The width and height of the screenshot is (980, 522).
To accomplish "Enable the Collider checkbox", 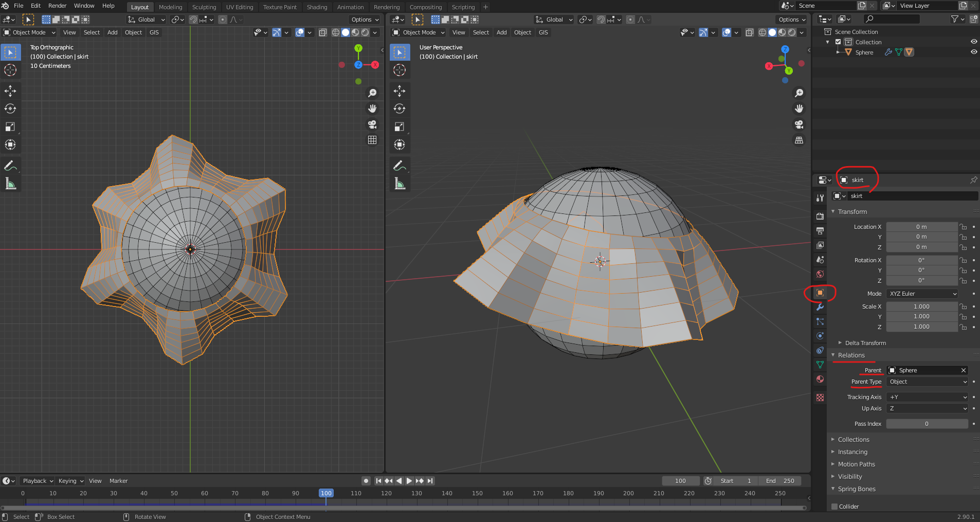I will coord(834,506).
